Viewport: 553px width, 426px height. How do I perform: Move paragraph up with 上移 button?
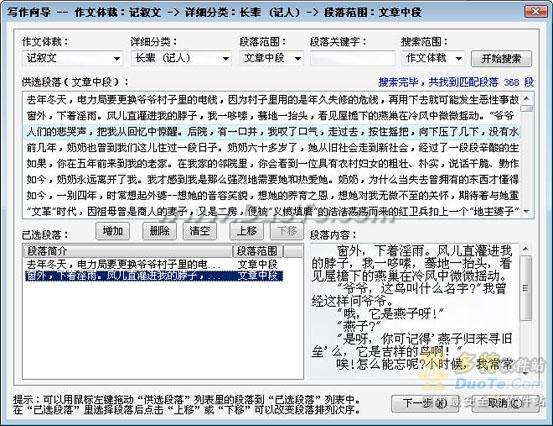pyautogui.click(x=247, y=231)
